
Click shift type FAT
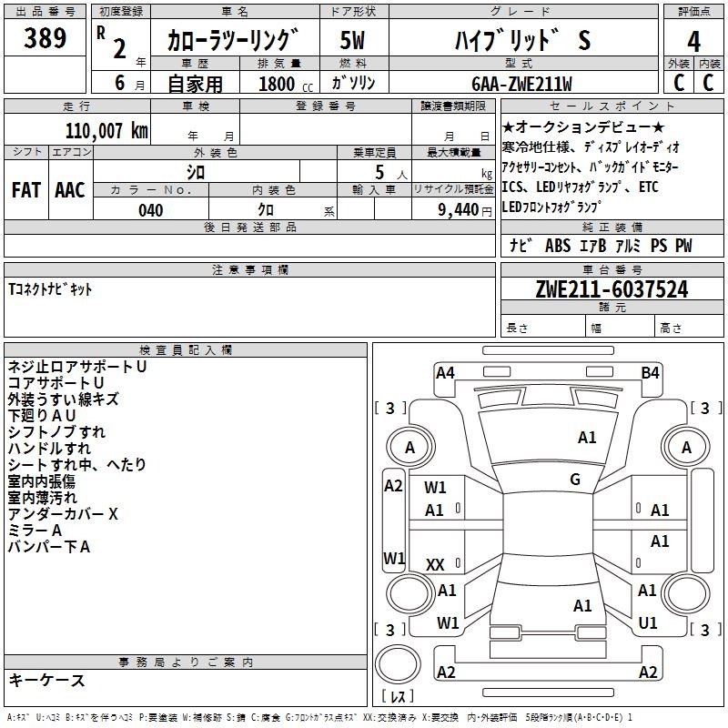[25, 190]
